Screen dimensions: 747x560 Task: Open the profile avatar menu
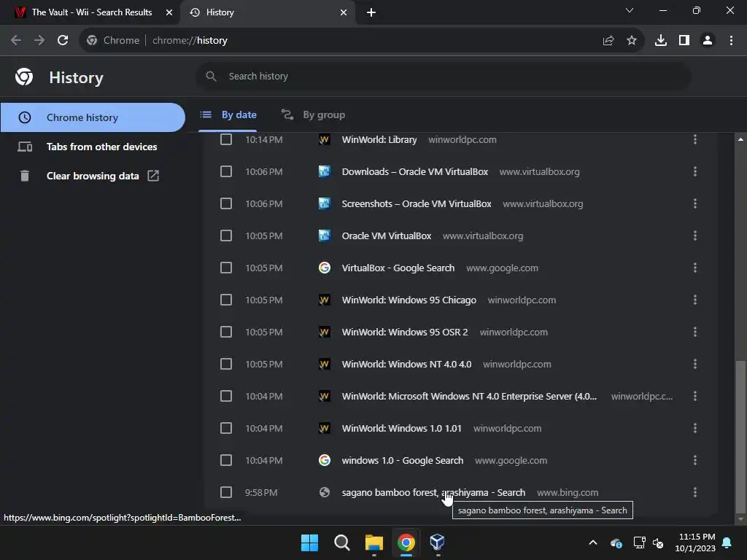click(708, 41)
